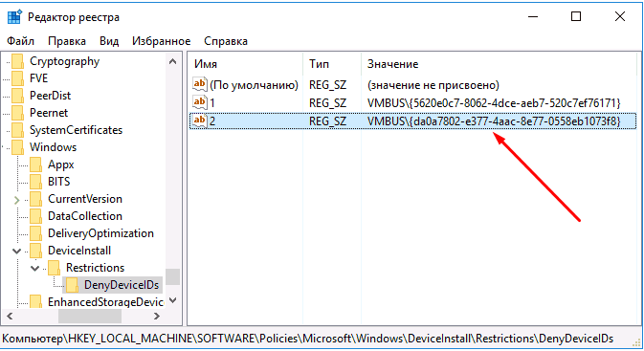Select the PeerDist folder icon

17,96
